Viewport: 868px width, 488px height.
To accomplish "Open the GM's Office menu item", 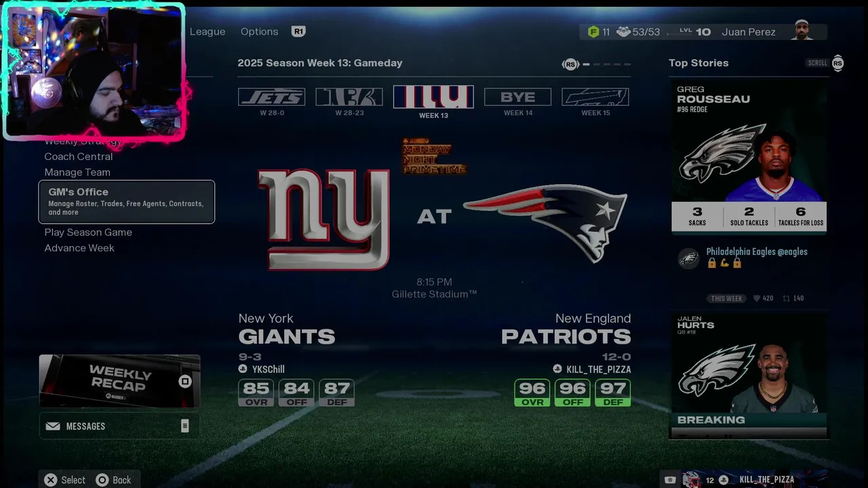I will pyautogui.click(x=127, y=202).
